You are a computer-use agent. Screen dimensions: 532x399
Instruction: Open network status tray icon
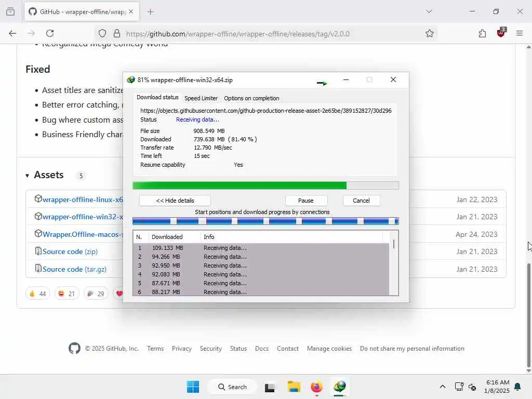459,387
